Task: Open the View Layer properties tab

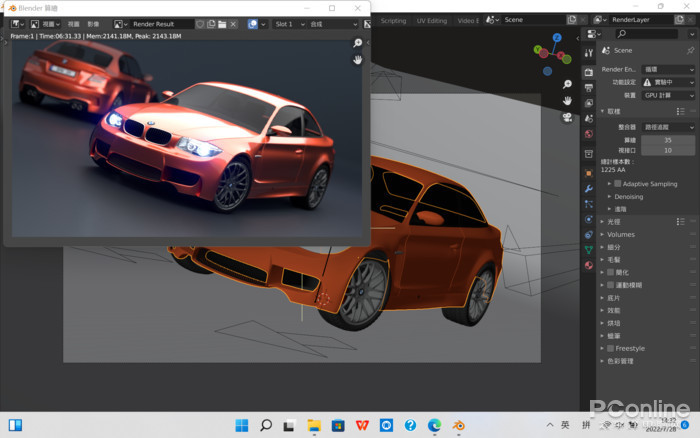Action: (x=589, y=103)
